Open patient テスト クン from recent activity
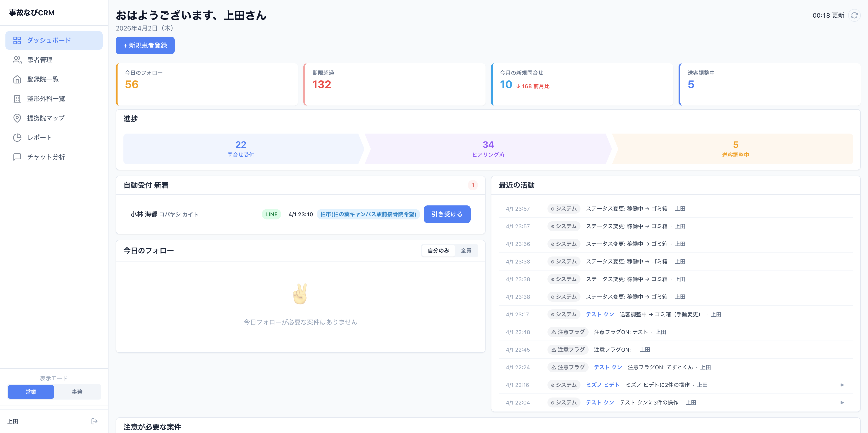 click(600, 314)
